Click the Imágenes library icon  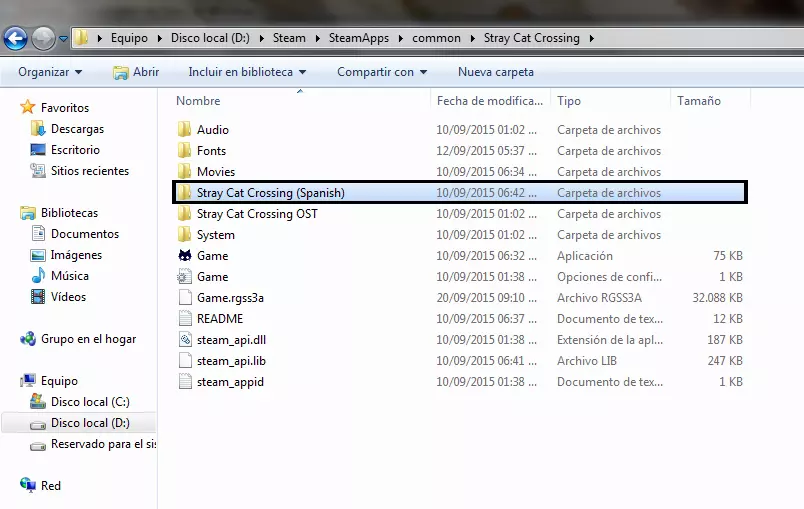tap(37, 255)
